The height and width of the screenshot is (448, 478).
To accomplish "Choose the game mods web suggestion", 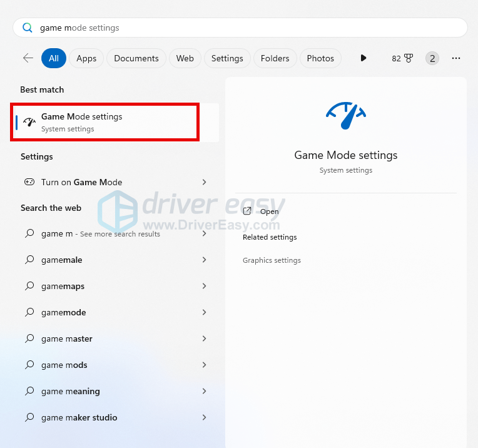I will coord(64,365).
